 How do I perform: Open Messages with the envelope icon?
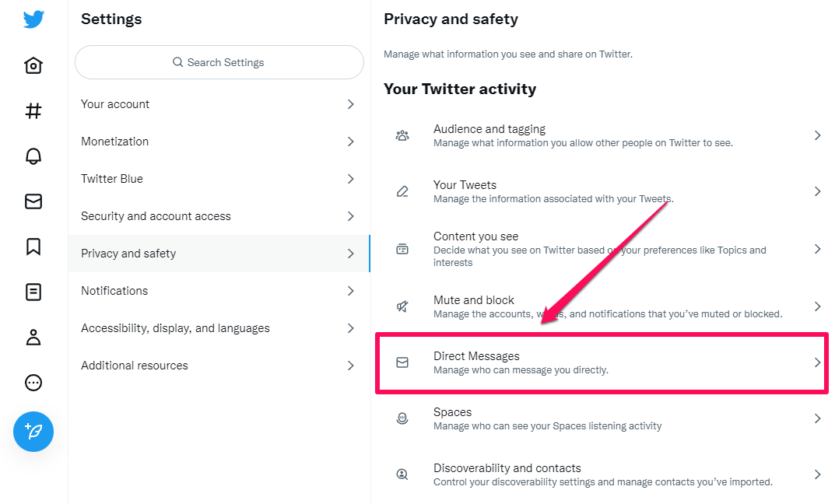33,201
